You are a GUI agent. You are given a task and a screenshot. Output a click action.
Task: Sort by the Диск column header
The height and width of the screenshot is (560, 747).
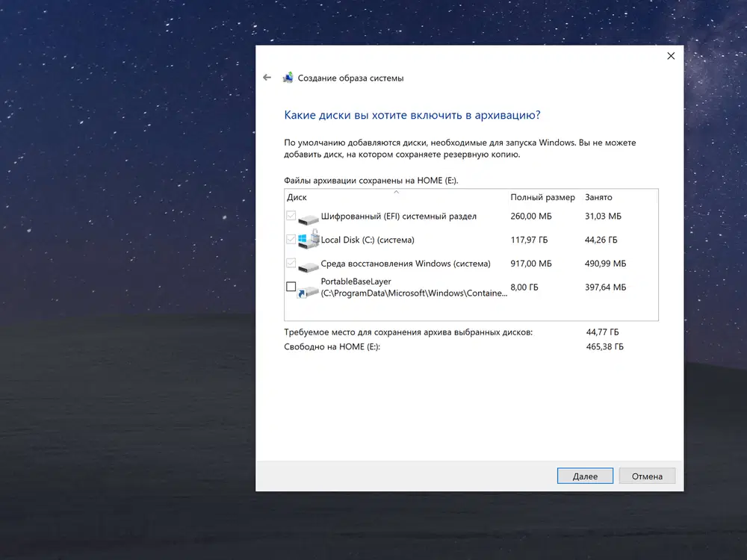tap(396, 197)
